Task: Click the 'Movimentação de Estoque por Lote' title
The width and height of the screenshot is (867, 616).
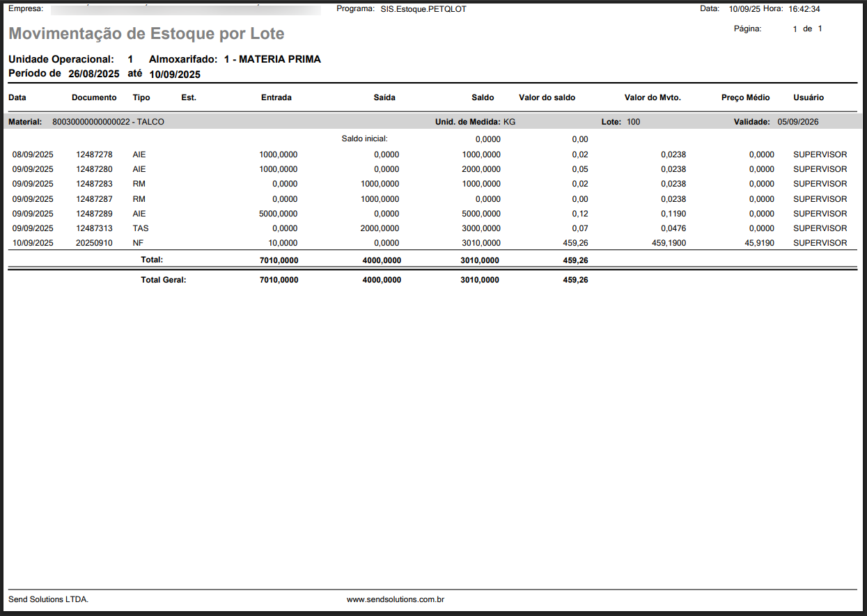Action: click(x=146, y=33)
